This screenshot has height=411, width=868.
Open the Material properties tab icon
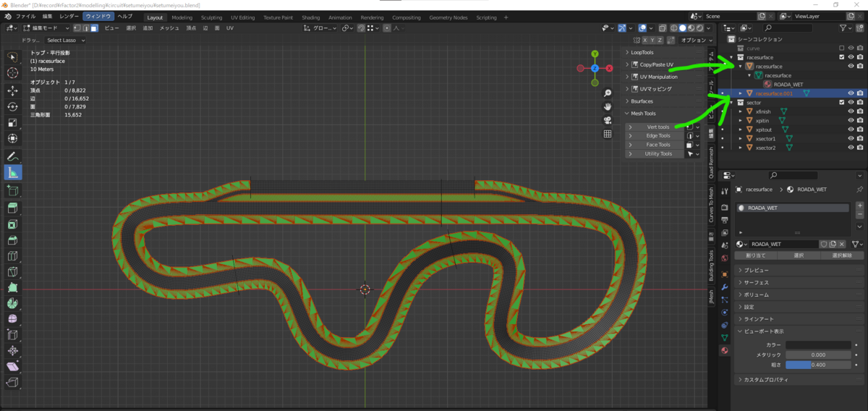(x=724, y=350)
